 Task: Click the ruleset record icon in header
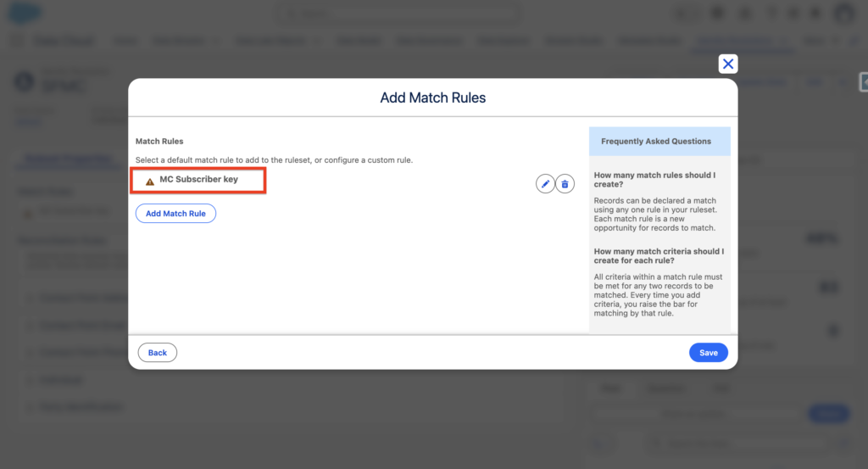22,82
